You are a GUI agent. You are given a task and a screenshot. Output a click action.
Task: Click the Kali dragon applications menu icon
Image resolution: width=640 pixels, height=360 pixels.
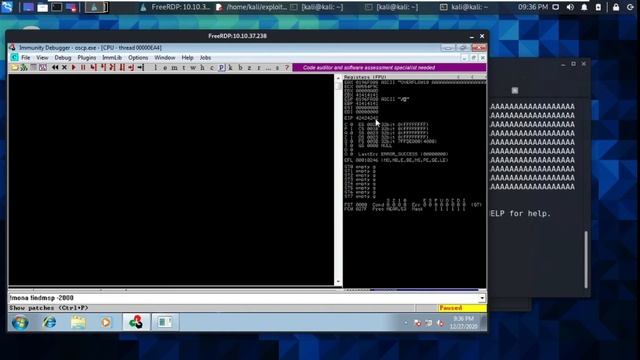(x=7, y=7)
